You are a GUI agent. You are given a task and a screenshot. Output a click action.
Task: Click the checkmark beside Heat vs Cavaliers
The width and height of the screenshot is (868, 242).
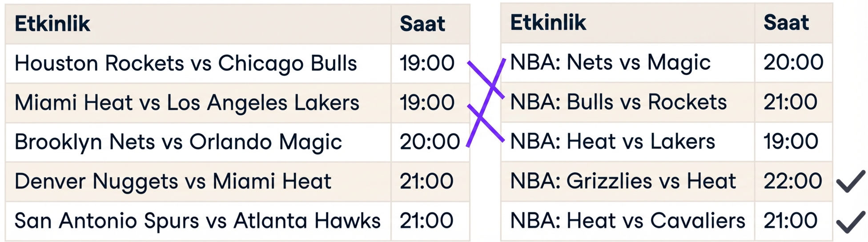[850, 221]
